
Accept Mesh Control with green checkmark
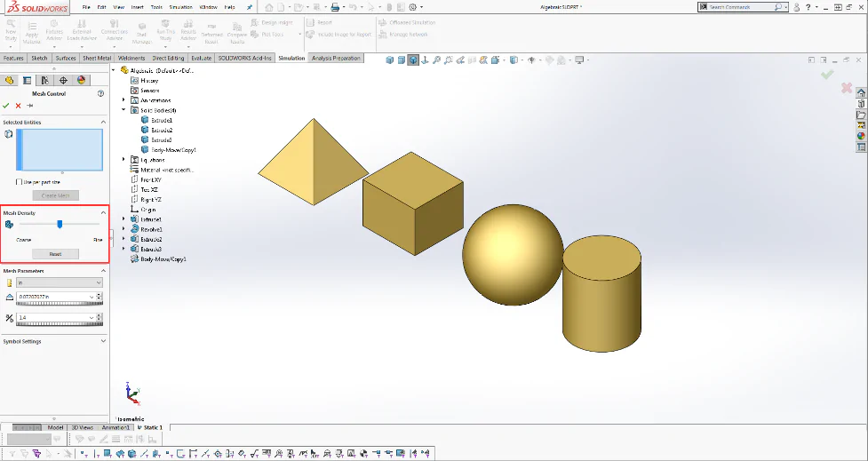click(6, 105)
